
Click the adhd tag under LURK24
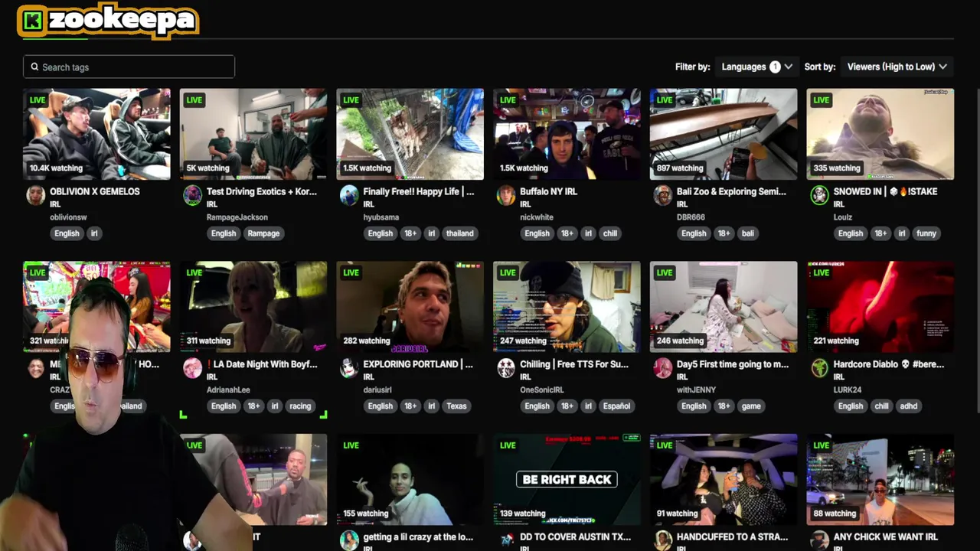pyautogui.click(x=909, y=406)
